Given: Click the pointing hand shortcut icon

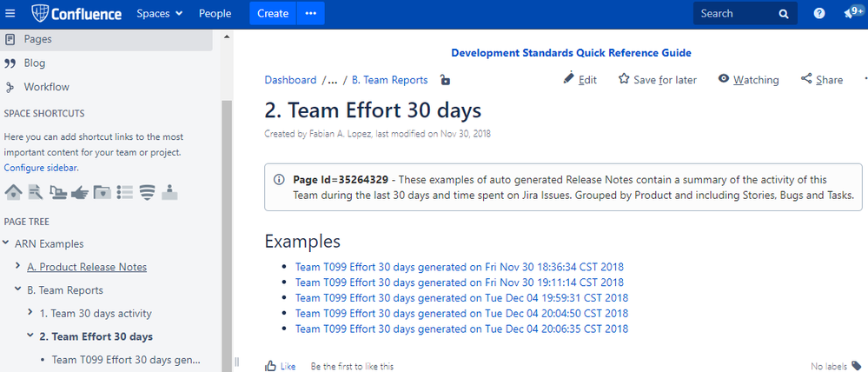Looking at the screenshot, I should (x=80, y=192).
